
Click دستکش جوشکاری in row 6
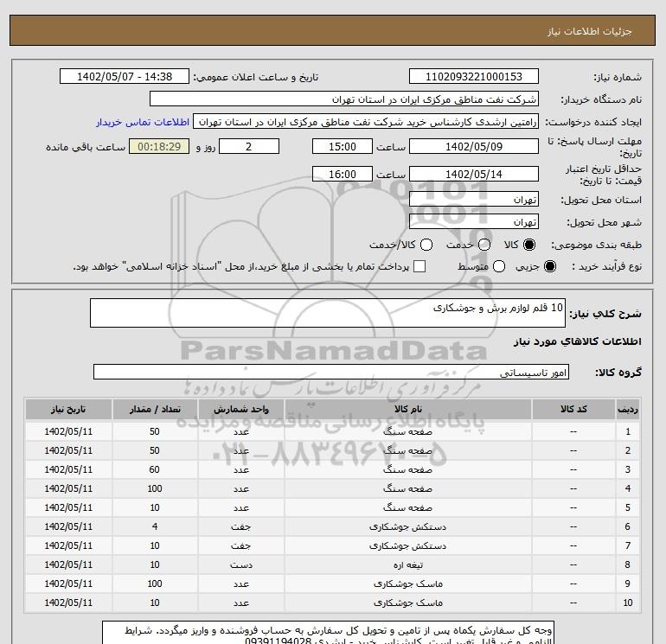pos(407,526)
